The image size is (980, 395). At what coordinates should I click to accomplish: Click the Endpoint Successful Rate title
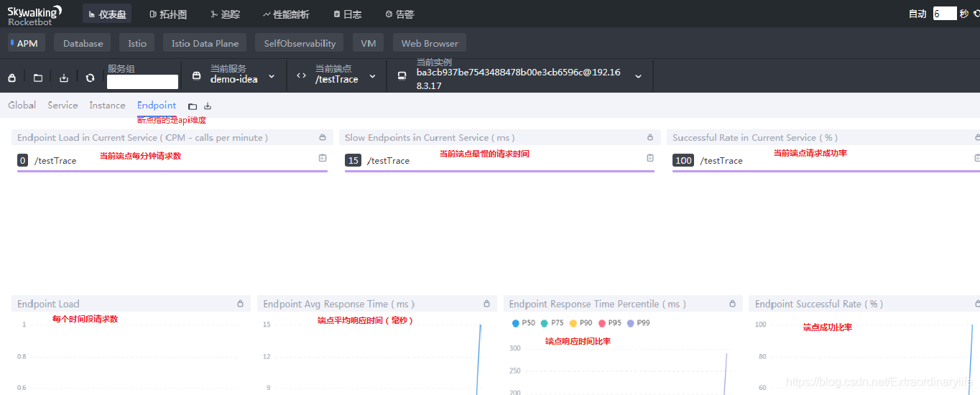[819, 304]
